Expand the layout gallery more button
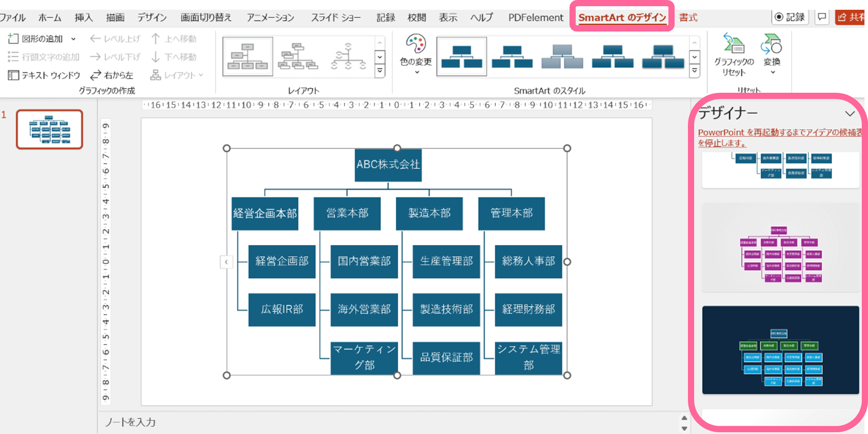868x434 pixels. 380,71
